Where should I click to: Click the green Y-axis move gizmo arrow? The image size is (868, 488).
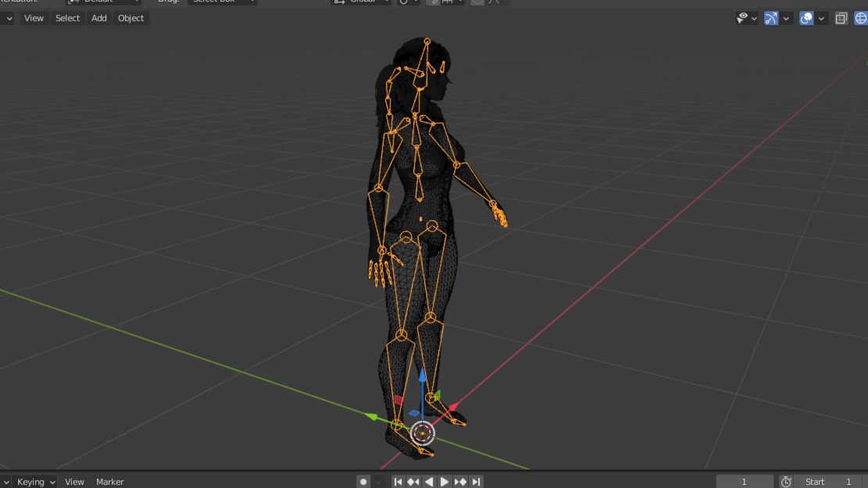tap(371, 416)
